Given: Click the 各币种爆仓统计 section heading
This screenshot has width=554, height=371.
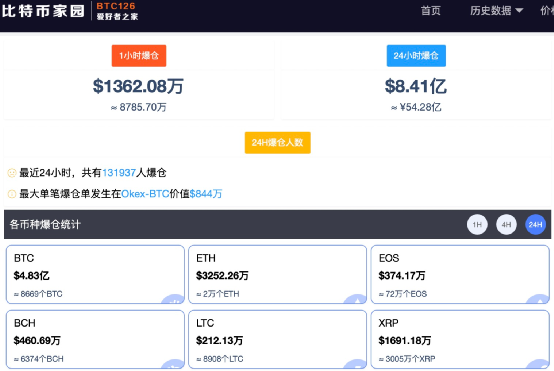Looking at the screenshot, I should coord(45,224).
